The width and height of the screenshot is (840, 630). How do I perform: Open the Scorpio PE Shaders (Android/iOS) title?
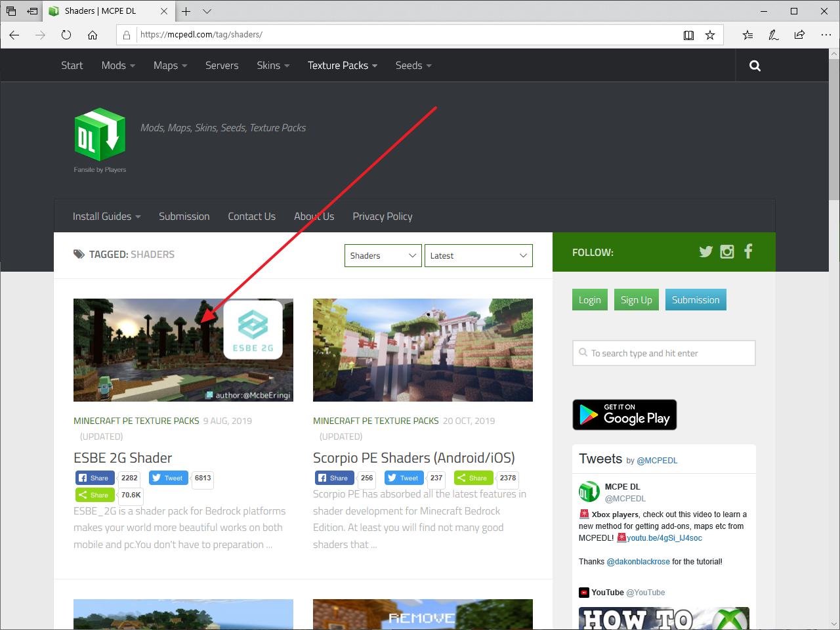tap(414, 458)
